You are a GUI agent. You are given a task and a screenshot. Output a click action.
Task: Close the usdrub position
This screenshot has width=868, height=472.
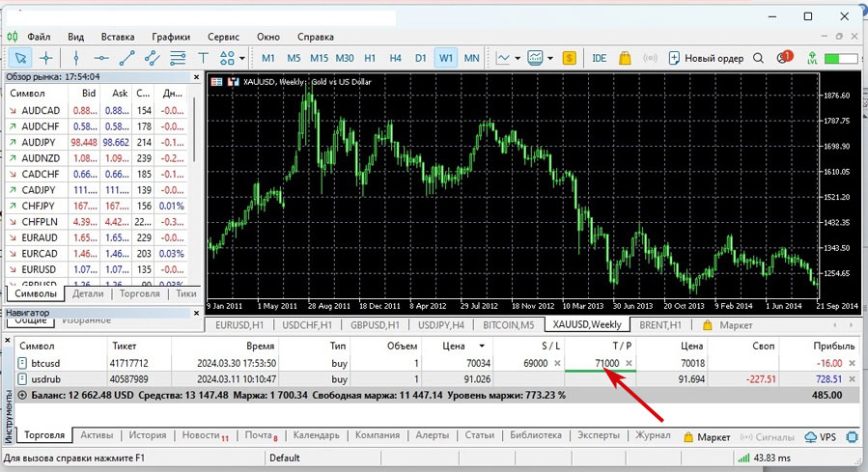click(852, 379)
